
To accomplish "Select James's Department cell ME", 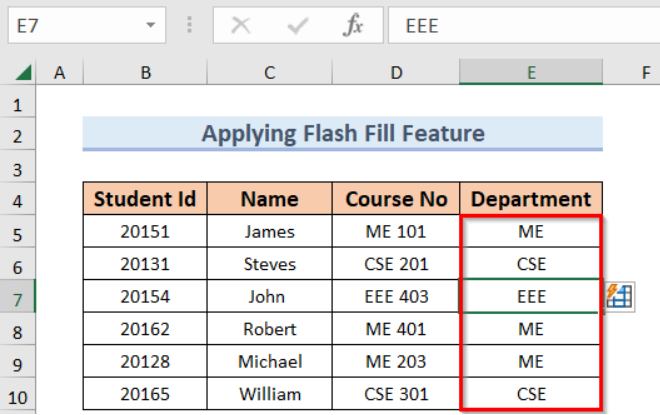I will tap(531, 231).
